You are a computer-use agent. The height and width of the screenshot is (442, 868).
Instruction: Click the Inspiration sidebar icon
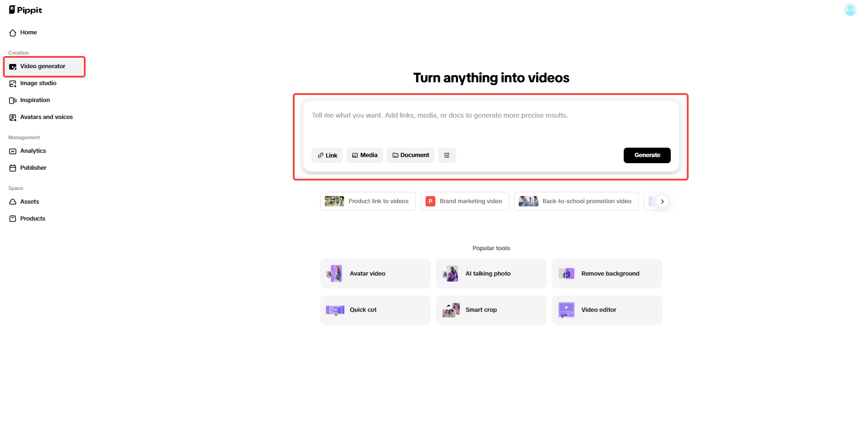pyautogui.click(x=12, y=100)
